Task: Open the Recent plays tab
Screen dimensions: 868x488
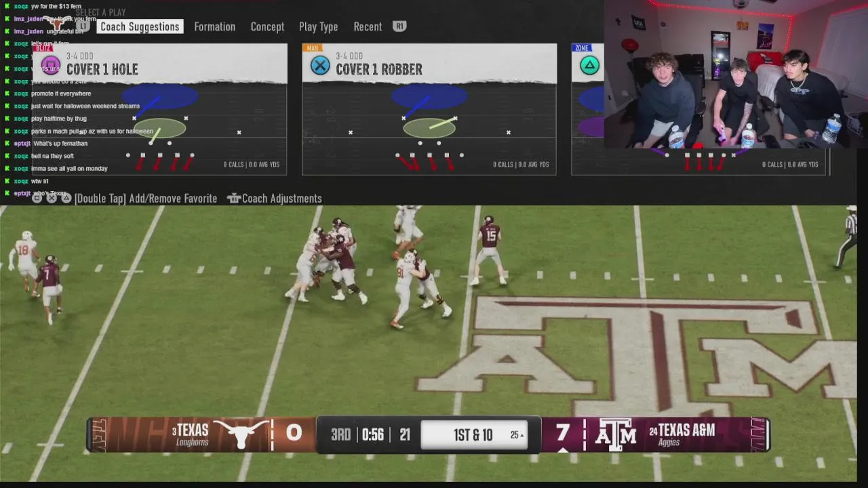Action: 368,26
